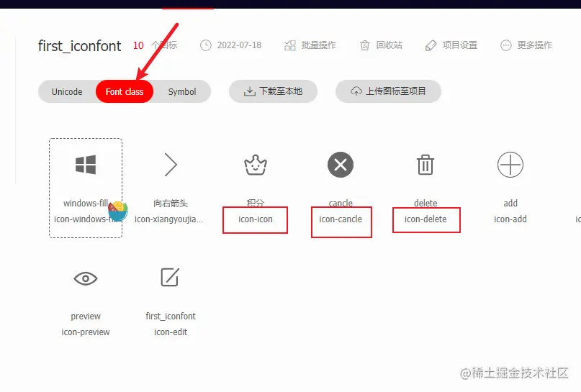This screenshot has width=581, height=392.
Task: Click the icon-preview class name
Action: click(x=86, y=332)
